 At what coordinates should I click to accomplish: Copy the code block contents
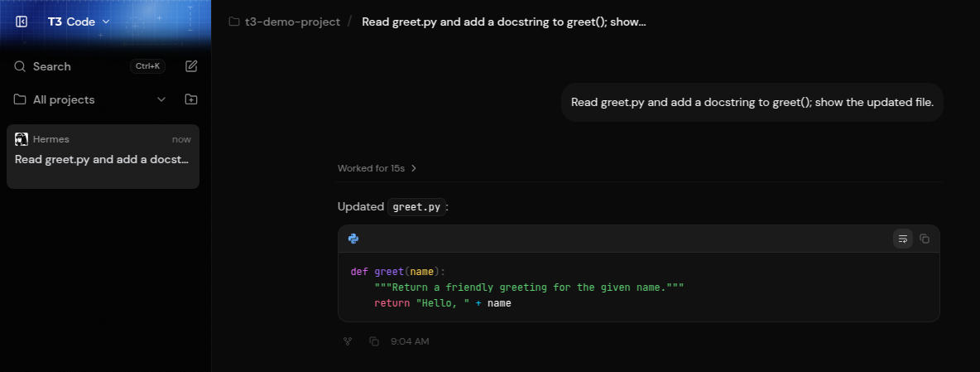(x=925, y=239)
